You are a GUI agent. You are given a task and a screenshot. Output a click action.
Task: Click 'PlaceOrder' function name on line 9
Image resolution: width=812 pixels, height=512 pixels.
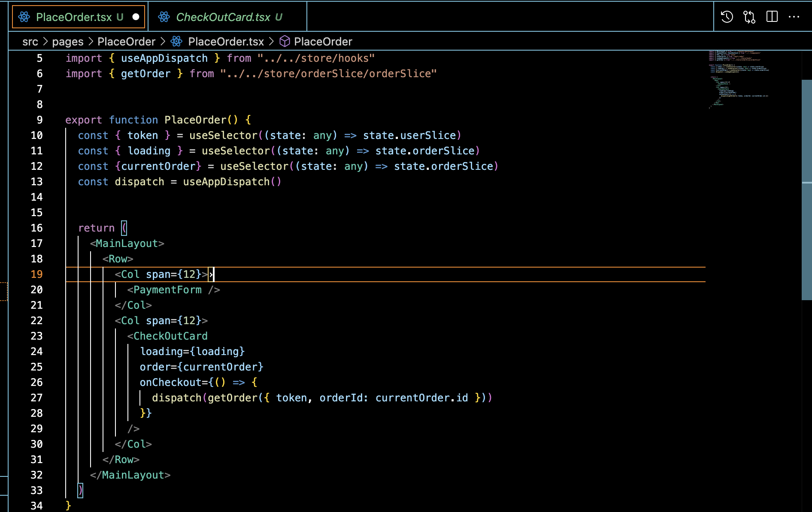point(195,120)
